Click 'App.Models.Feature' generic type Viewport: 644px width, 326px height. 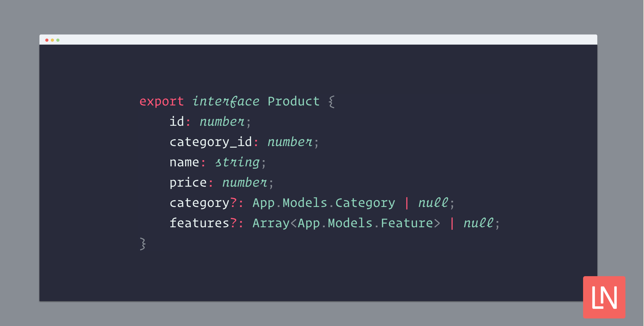[365, 223]
